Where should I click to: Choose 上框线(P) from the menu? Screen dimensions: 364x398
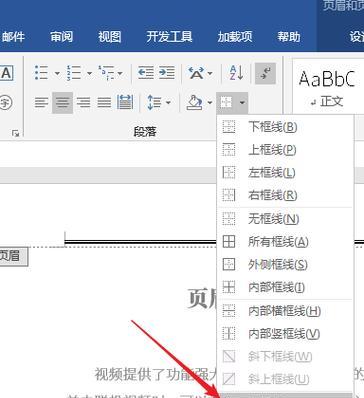[x=285, y=150]
